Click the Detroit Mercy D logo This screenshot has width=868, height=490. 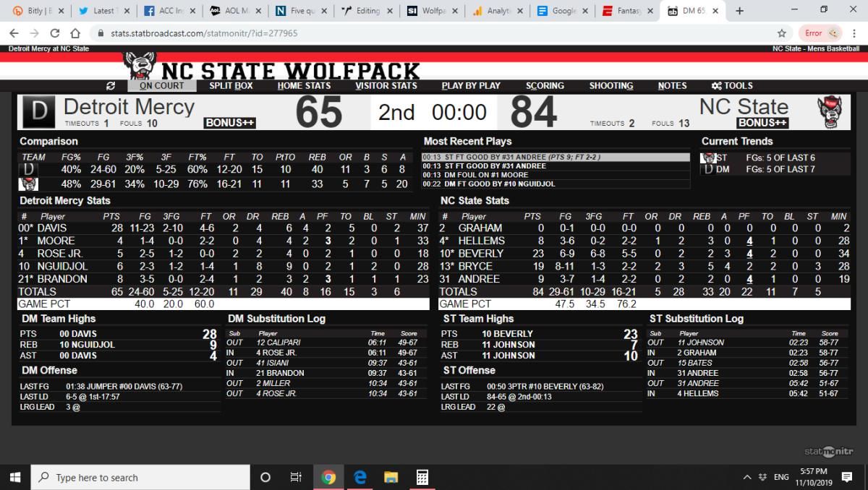point(39,111)
